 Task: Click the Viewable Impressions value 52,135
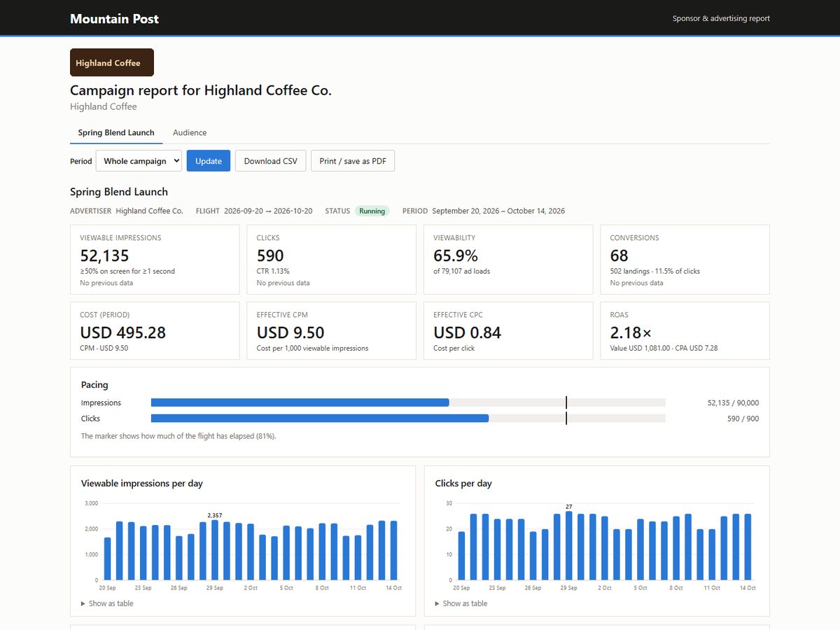coord(104,255)
